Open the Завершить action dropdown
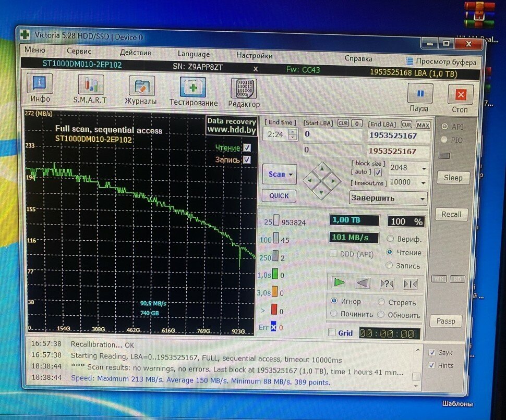 422,199
